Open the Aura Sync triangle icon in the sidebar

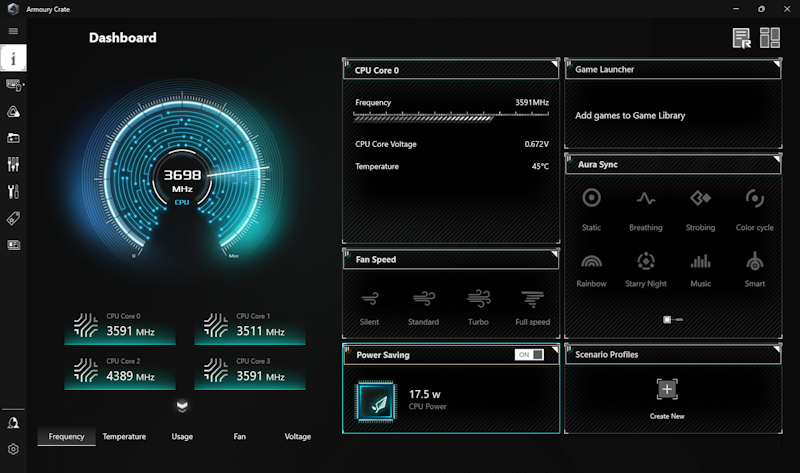click(x=13, y=112)
